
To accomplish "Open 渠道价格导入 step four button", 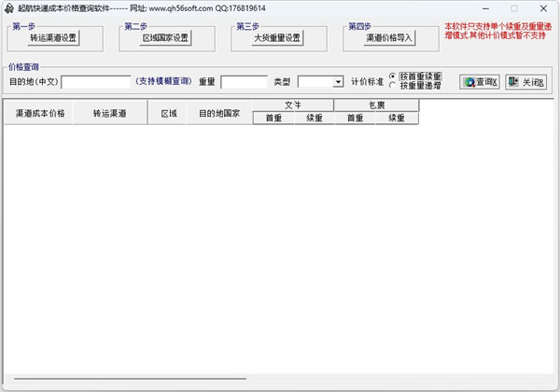I will click(389, 38).
